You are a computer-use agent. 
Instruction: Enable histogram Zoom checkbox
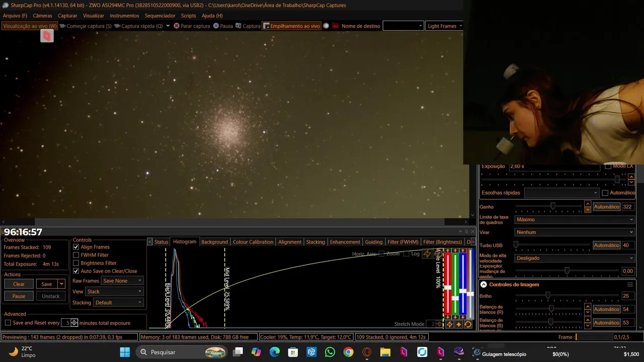[381, 254]
